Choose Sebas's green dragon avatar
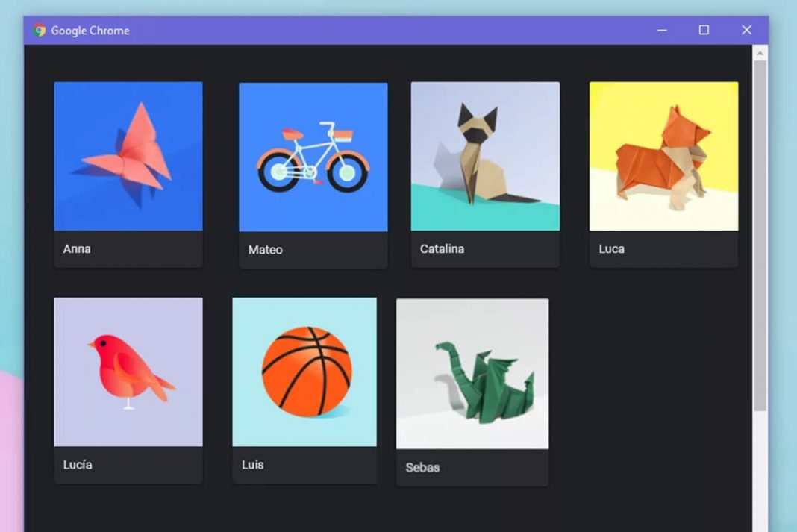This screenshot has width=797, height=532. [472, 372]
